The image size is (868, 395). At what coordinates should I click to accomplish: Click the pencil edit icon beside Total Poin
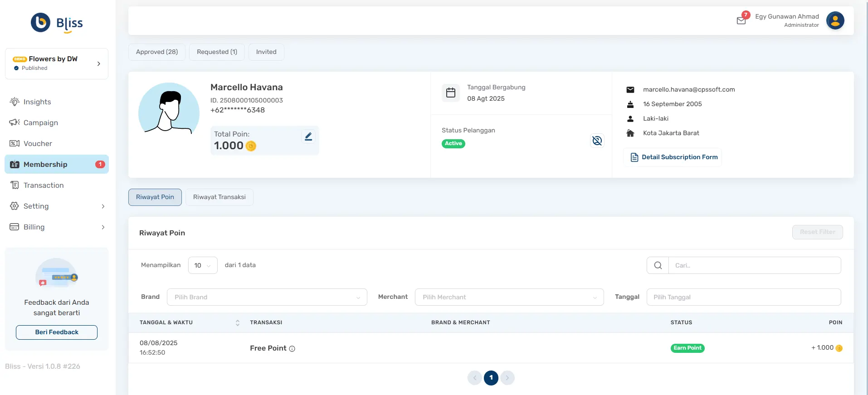(308, 137)
